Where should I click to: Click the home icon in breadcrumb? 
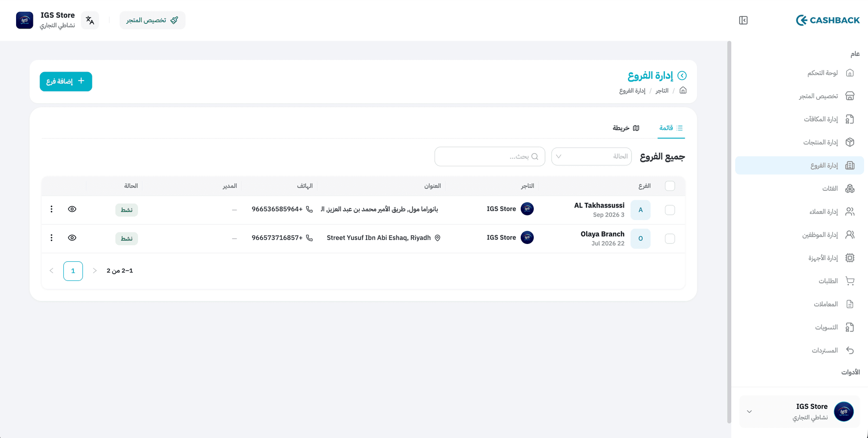click(683, 90)
